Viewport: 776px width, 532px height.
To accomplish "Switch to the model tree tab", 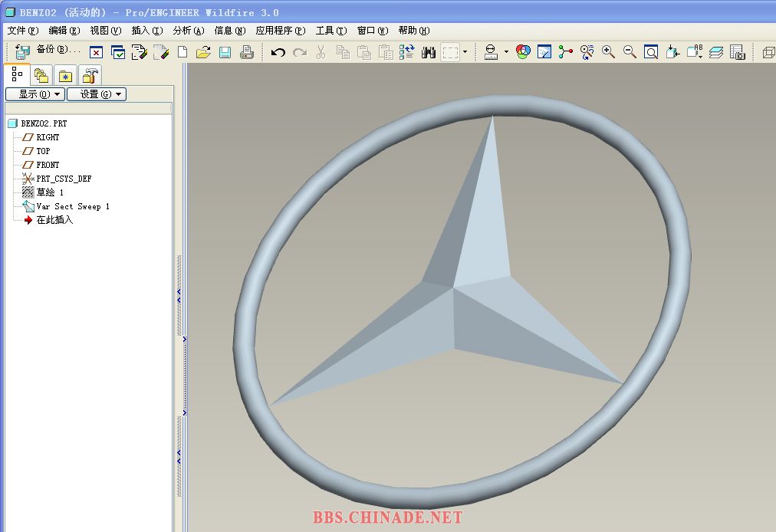I will click(x=18, y=74).
